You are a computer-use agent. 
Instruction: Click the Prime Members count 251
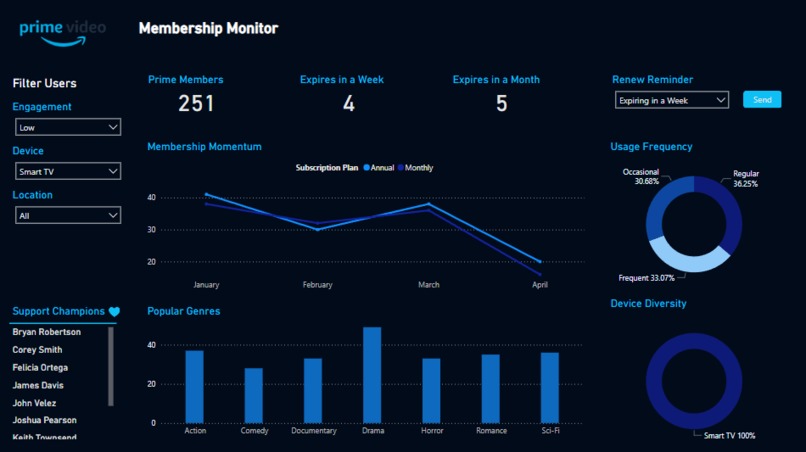pyautogui.click(x=196, y=103)
